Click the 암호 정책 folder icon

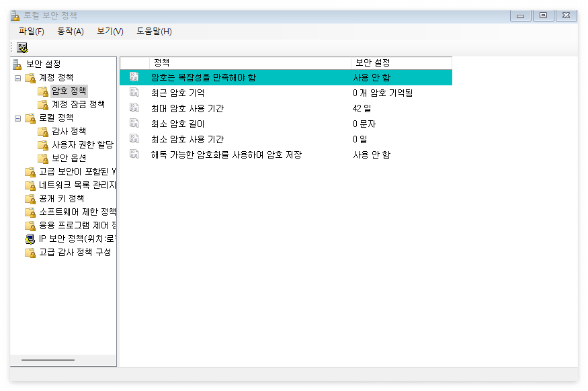point(43,91)
